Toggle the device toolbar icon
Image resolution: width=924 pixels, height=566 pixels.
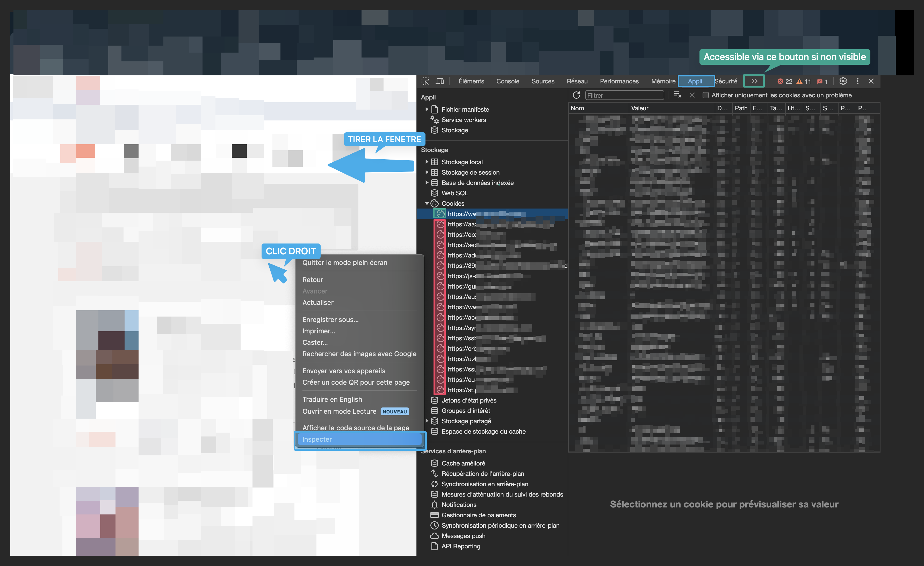439,81
